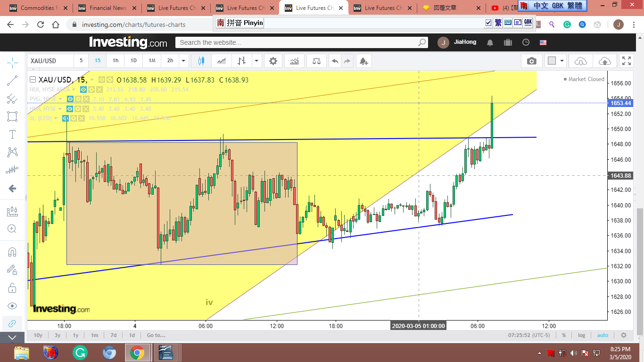Click the save chart cloud upload icon
644x362 pixels.
(604, 61)
